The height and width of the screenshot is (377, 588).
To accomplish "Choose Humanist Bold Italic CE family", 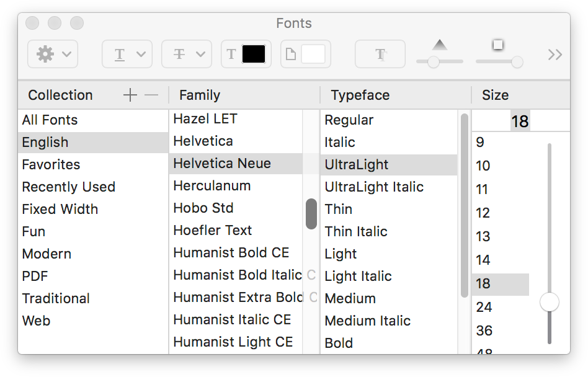I will pyautogui.click(x=236, y=275).
